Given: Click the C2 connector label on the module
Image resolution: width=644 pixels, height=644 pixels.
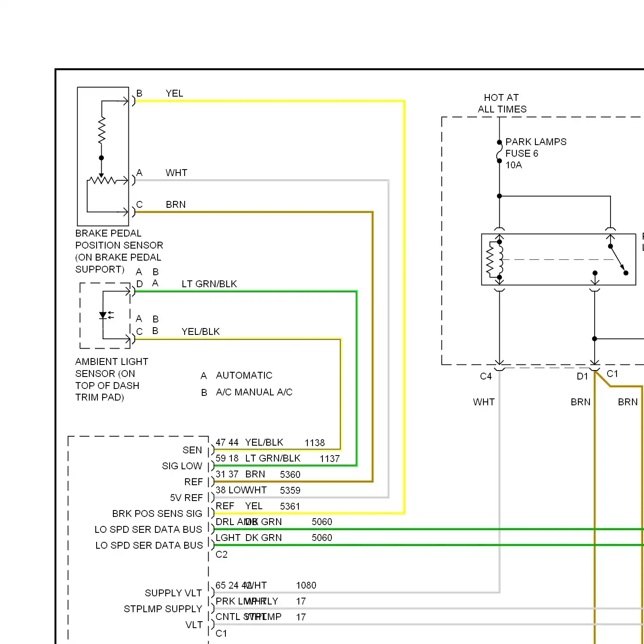Looking at the screenshot, I should tap(222, 554).
